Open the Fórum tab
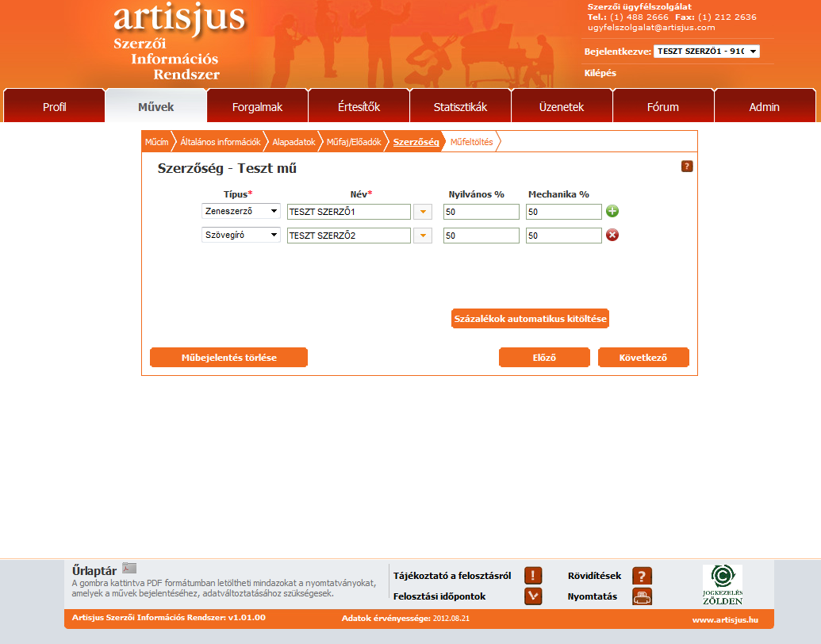The width and height of the screenshot is (821, 644). pos(663,107)
